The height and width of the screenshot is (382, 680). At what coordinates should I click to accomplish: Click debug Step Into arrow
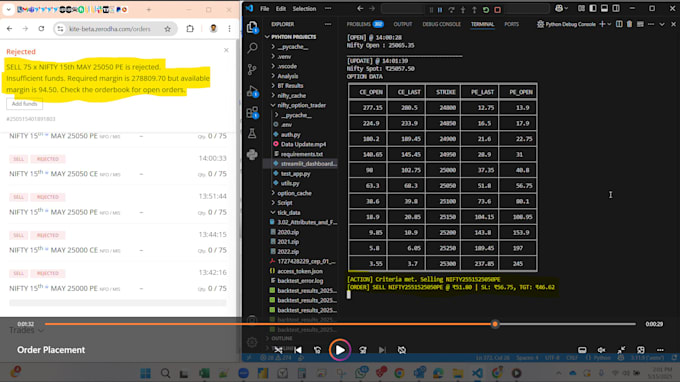point(463,10)
